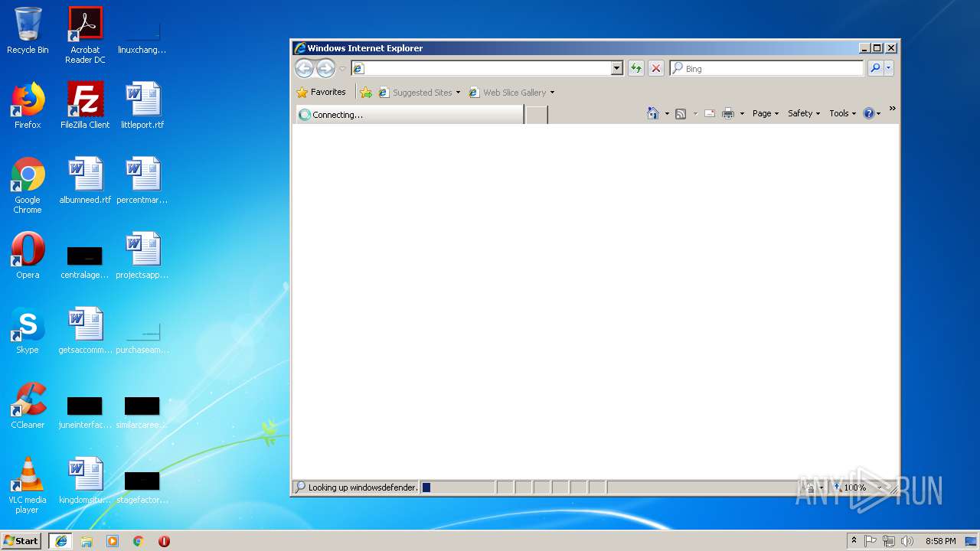Select Acrobat Reader DC desktop shortcut
980x551 pixels.
(x=85, y=35)
